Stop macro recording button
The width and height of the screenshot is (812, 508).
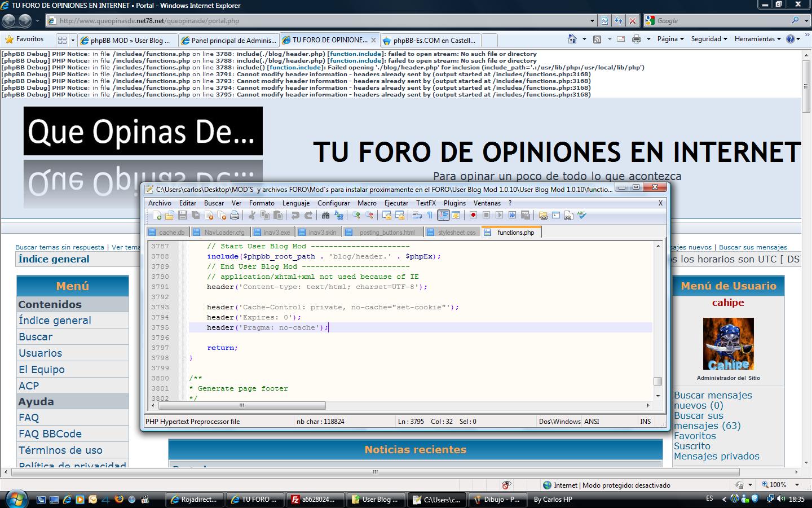[487, 215]
